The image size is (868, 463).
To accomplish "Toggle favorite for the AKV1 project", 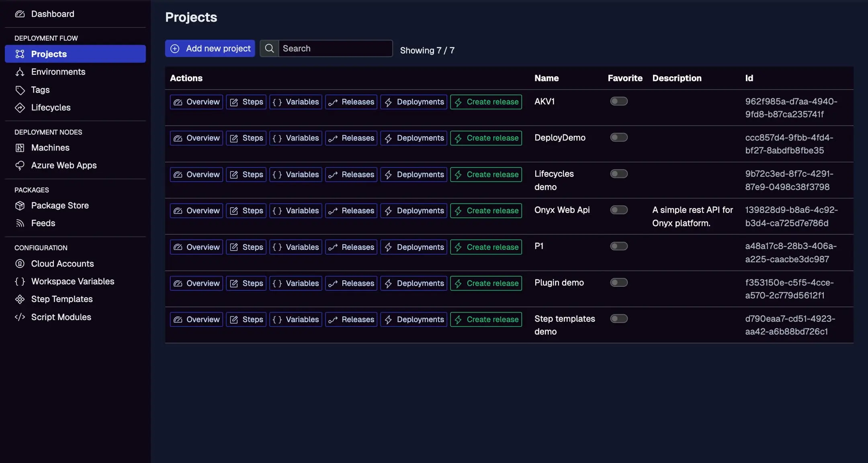I will 618,101.
